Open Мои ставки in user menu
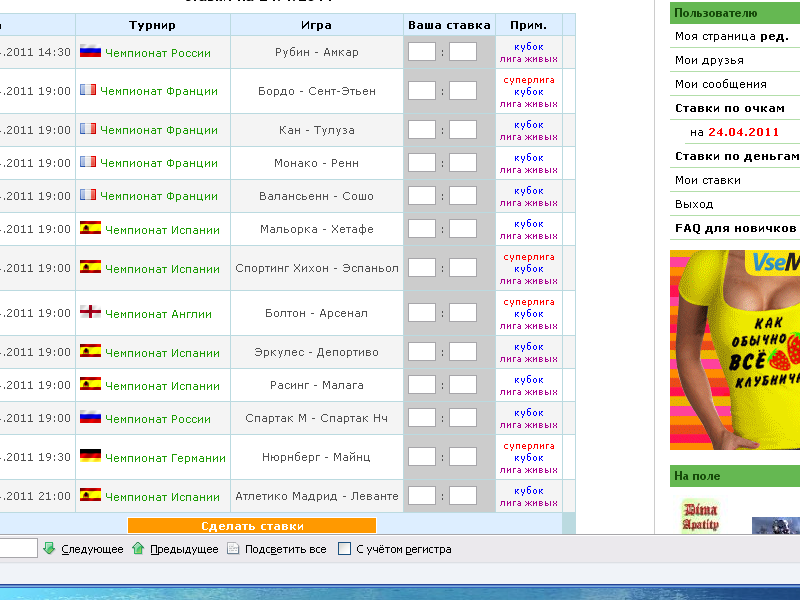Image resolution: width=800 pixels, height=600 pixels. click(708, 180)
